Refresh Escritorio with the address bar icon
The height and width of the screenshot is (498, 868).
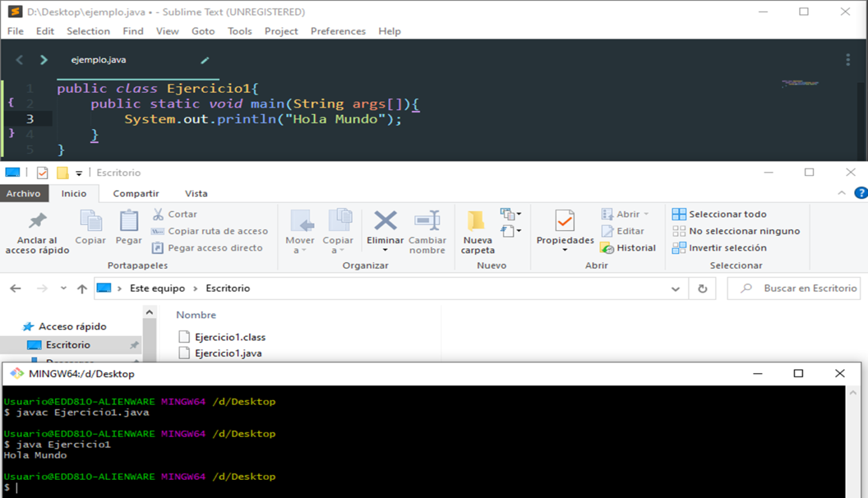coord(702,288)
